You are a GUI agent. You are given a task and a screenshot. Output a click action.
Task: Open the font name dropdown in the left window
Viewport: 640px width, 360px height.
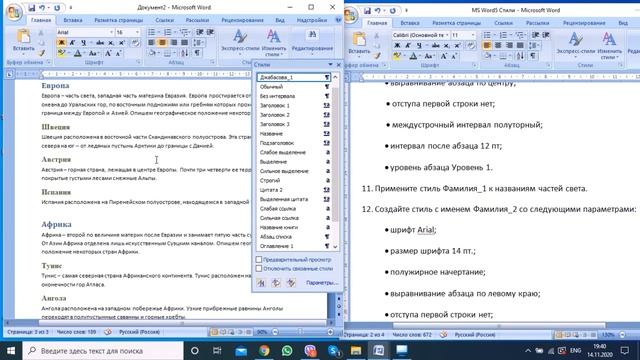coord(111,32)
